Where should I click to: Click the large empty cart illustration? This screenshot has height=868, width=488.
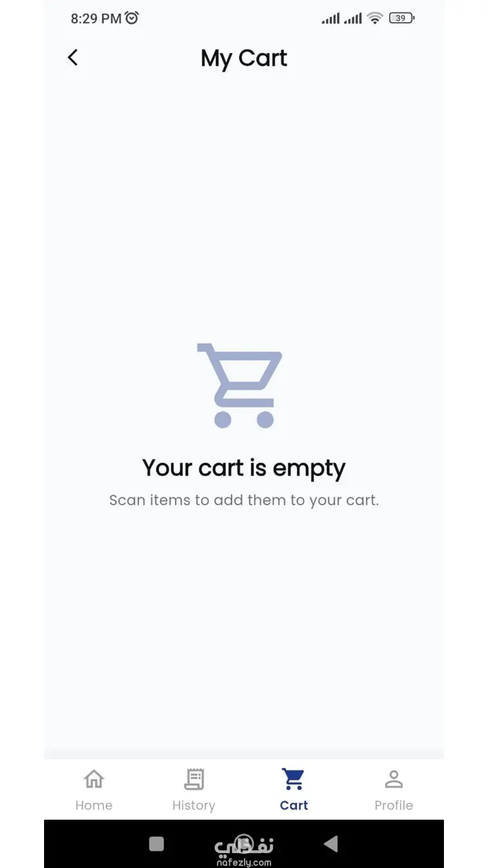241,385
